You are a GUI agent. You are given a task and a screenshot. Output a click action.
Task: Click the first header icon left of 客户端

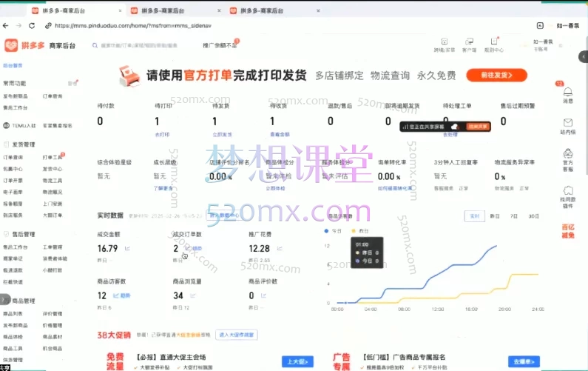click(445, 41)
